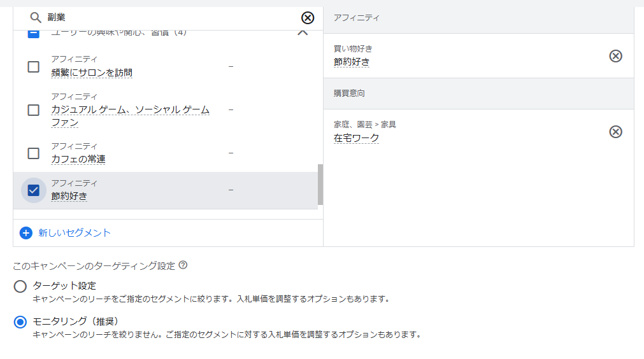Screen dimensions: 644x359
Task: Click the カフェの常連 segment name
Action: (x=78, y=159)
